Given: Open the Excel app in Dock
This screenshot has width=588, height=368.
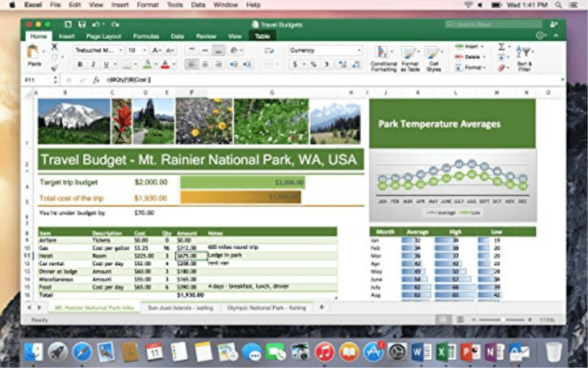Looking at the screenshot, I should 446,352.
